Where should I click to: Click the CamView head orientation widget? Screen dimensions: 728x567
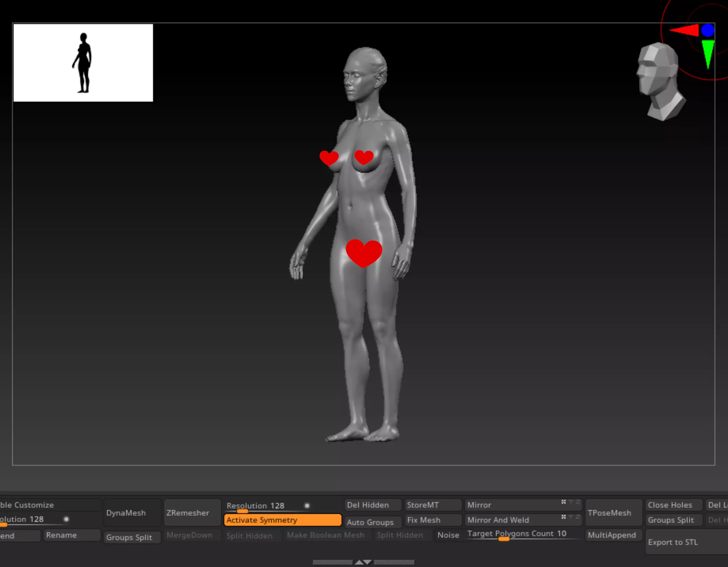(x=661, y=82)
